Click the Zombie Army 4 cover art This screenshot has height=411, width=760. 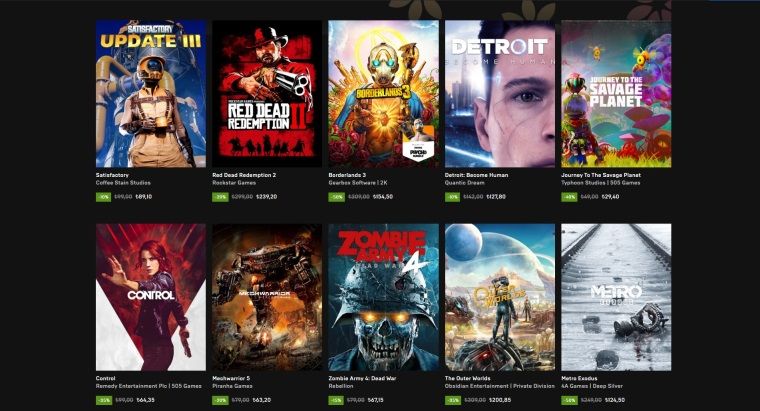pyautogui.click(x=383, y=297)
